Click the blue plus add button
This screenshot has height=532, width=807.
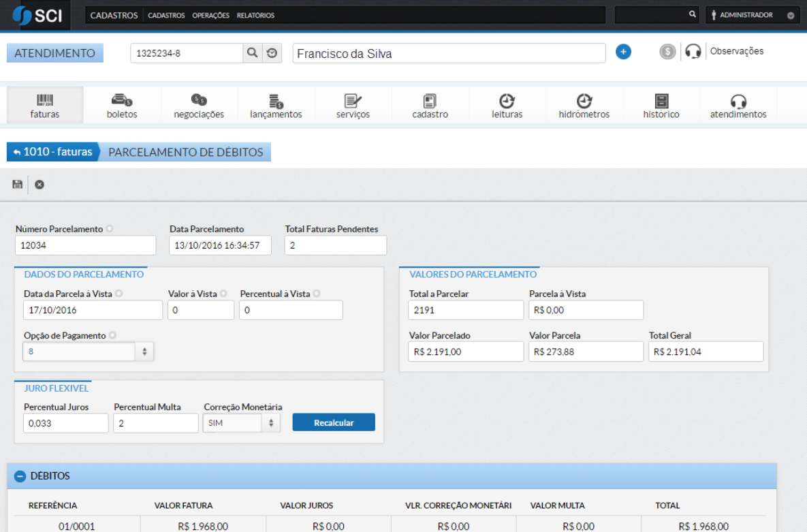coord(622,52)
